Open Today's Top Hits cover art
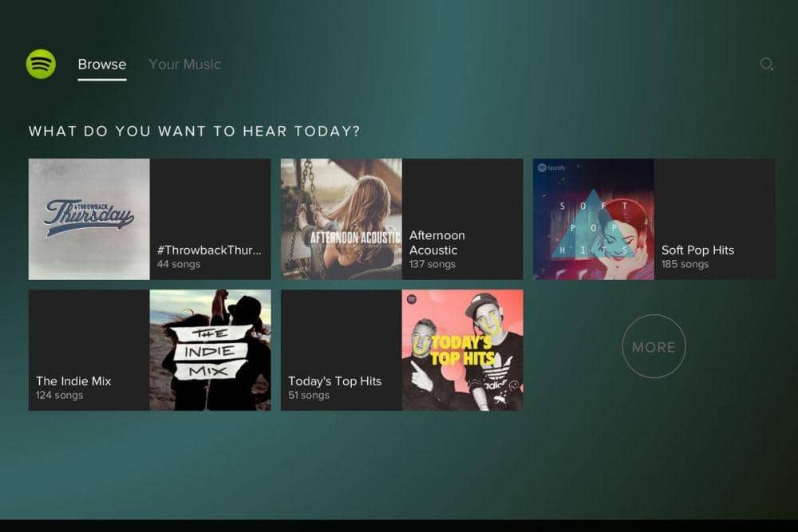This screenshot has height=532, width=798. (x=462, y=350)
